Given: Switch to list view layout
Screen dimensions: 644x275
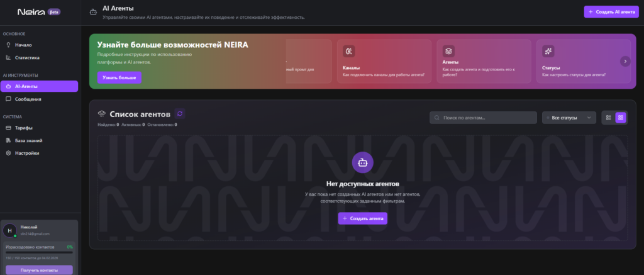Looking at the screenshot, I should (x=609, y=118).
